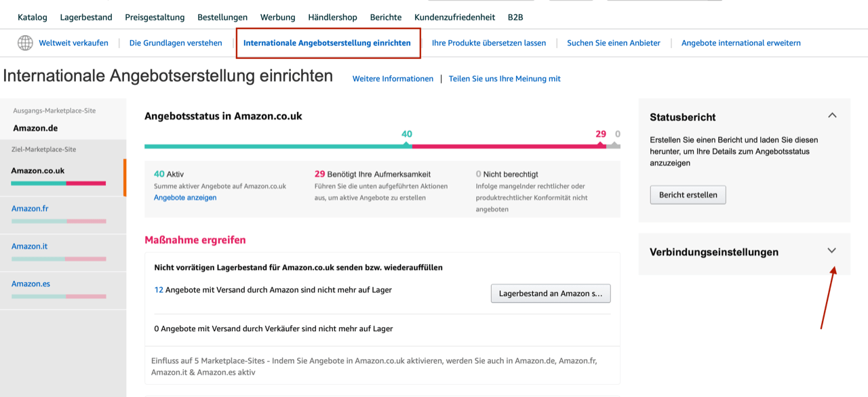868x397 pixels.
Task: Click the Amazon.es progress bar in sidebar
Action: pyautogui.click(x=58, y=297)
